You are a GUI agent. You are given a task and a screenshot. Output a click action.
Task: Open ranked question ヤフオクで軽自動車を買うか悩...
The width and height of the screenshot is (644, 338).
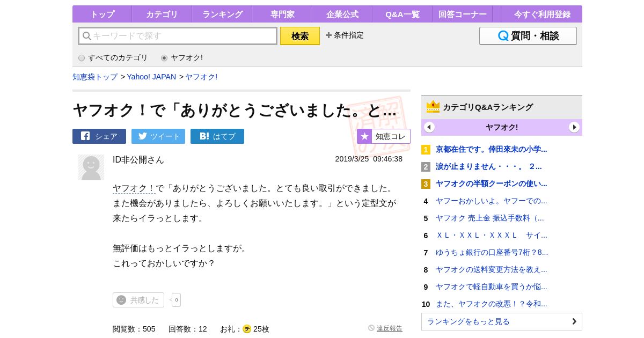(492, 286)
